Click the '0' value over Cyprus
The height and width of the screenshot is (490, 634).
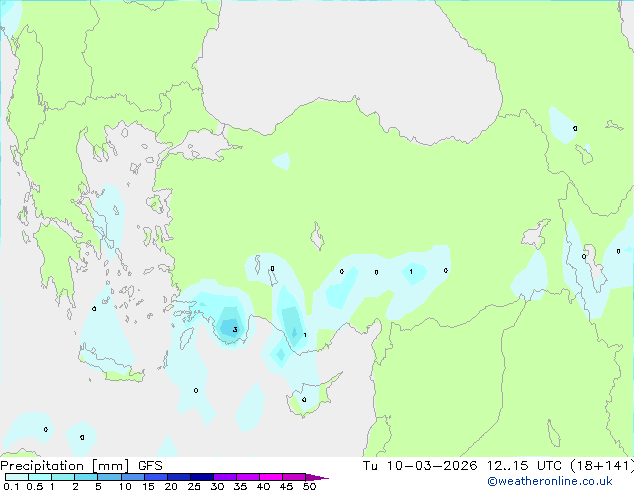pyautogui.click(x=304, y=399)
